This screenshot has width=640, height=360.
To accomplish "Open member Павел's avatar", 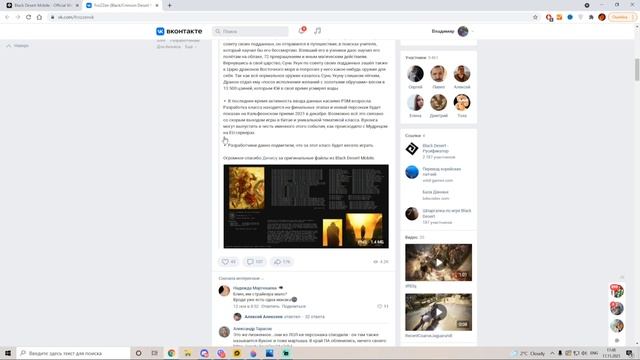I will (x=438, y=74).
